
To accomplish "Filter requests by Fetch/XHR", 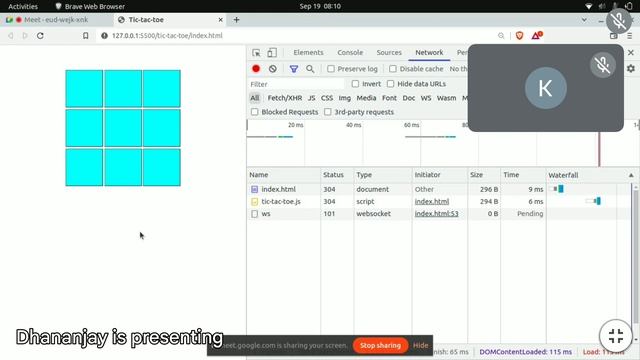I will (284, 98).
